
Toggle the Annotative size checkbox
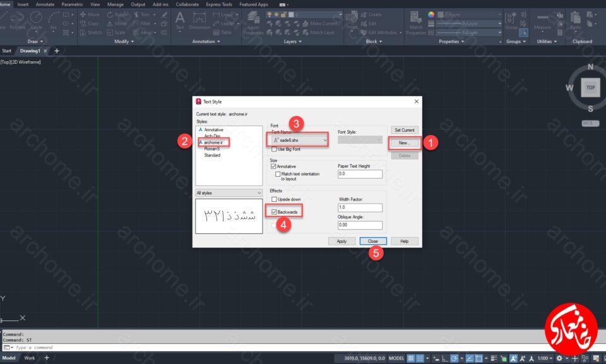click(273, 167)
